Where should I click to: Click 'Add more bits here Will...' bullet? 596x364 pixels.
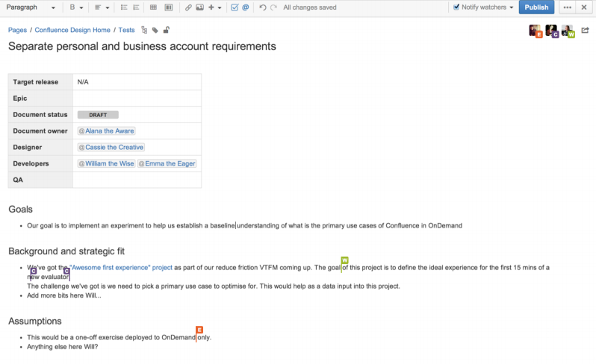pyautogui.click(x=64, y=295)
